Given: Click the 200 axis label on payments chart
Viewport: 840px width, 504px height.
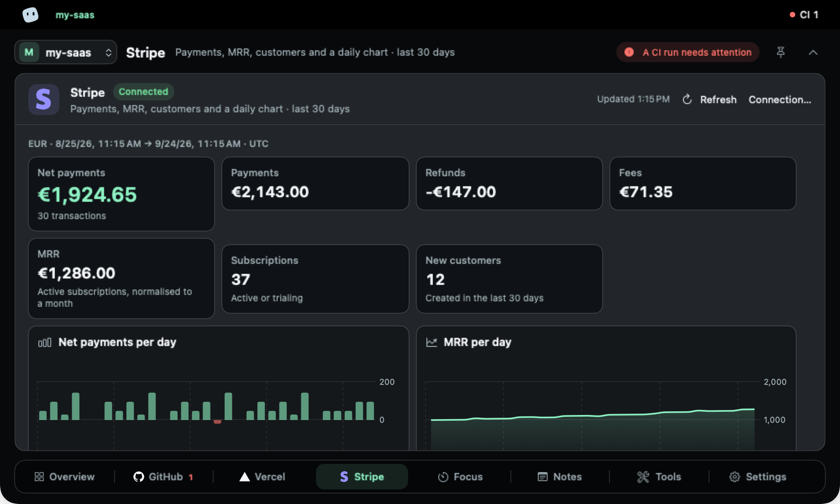Looking at the screenshot, I should point(387,382).
